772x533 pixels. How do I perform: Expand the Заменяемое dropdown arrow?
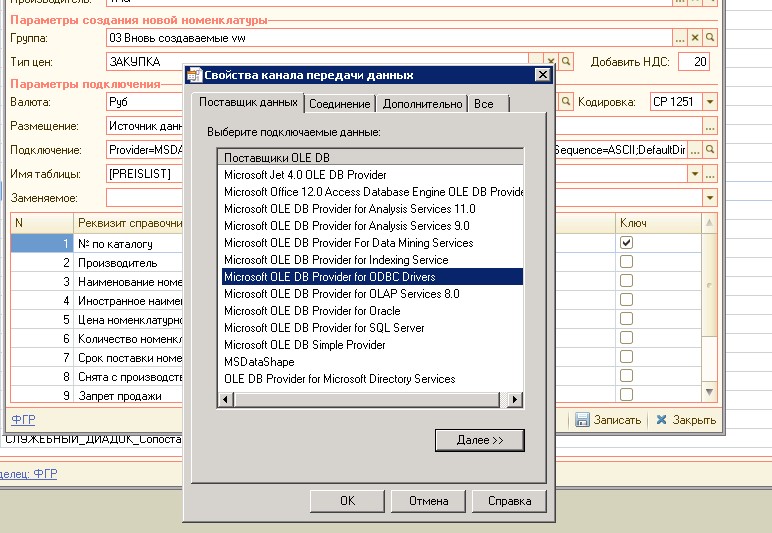[x=709, y=198]
